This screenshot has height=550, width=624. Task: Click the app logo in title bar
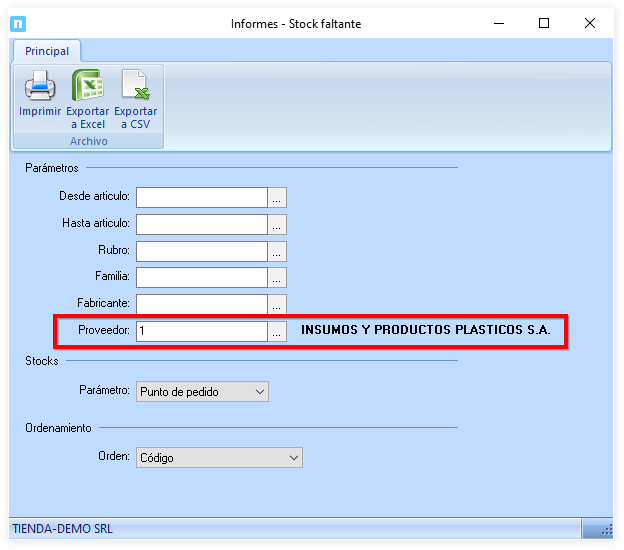pos(19,23)
